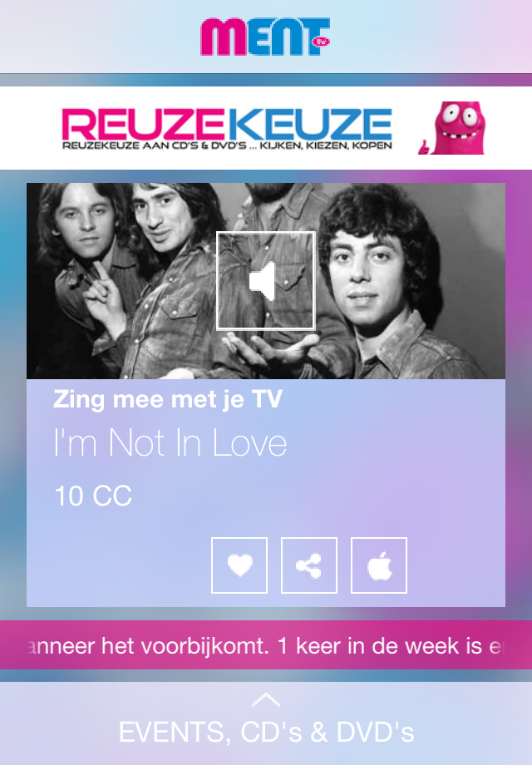Expand the EVENTS, CD's & DVD's panel
The height and width of the screenshot is (765, 532).
pos(266,723)
